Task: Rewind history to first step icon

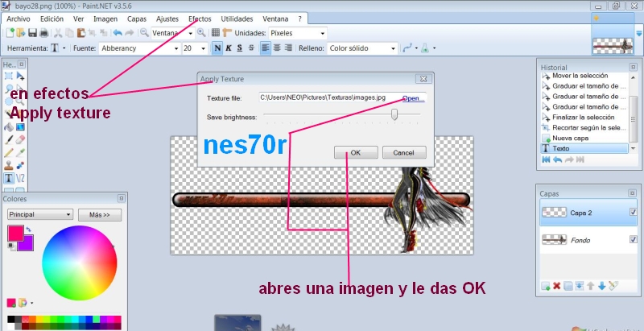Action: coord(546,159)
